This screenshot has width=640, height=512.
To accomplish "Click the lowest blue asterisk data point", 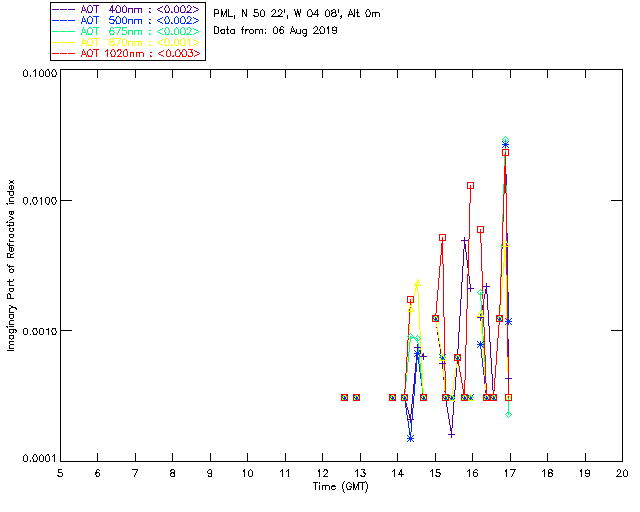I will (410, 439).
